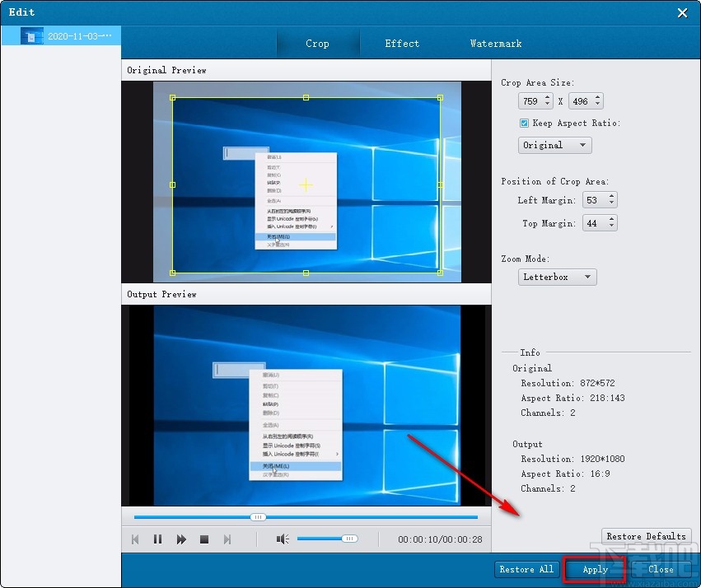Increase crop height with up arrow
This screenshot has height=588, width=701.
click(597, 97)
